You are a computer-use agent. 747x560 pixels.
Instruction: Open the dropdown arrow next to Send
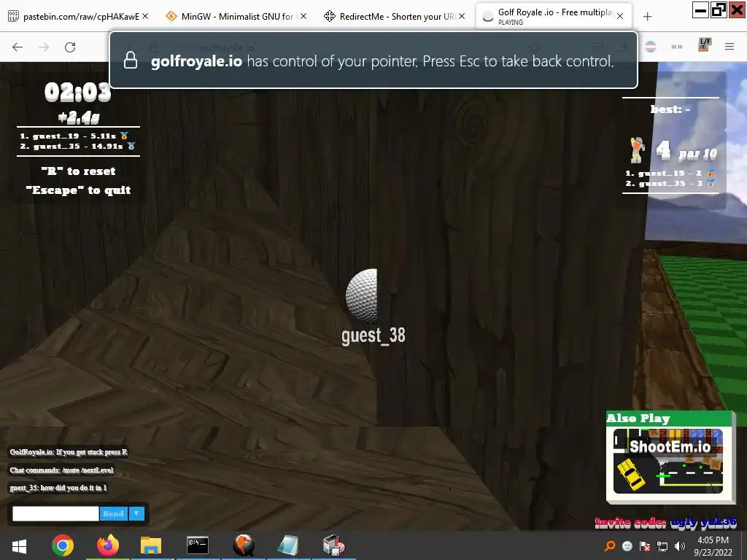click(x=136, y=513)
